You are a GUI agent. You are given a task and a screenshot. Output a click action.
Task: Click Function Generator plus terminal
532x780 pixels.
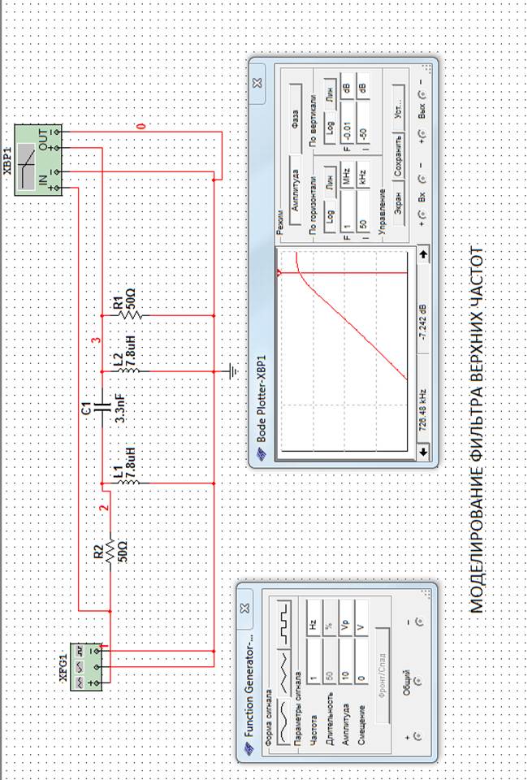417,734
